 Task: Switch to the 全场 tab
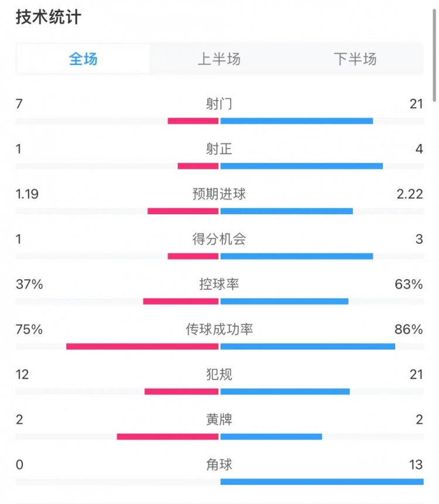coord(83,59)
